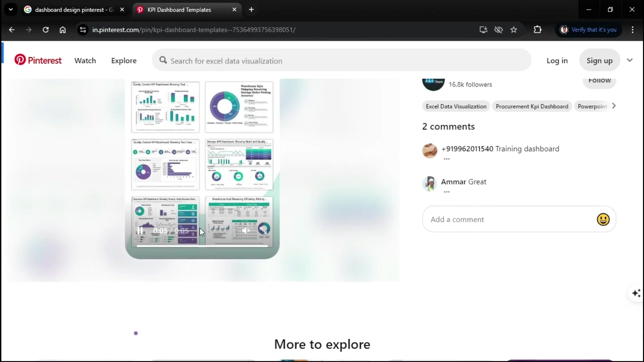This screenshot has height=362, width=644.
Task: Open the emoji picker in comment box
Action: 603,220
